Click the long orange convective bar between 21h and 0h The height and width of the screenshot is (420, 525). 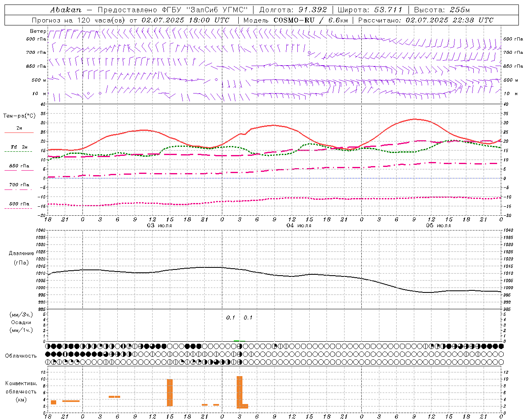pyautogui.click(x=71, y=401)
